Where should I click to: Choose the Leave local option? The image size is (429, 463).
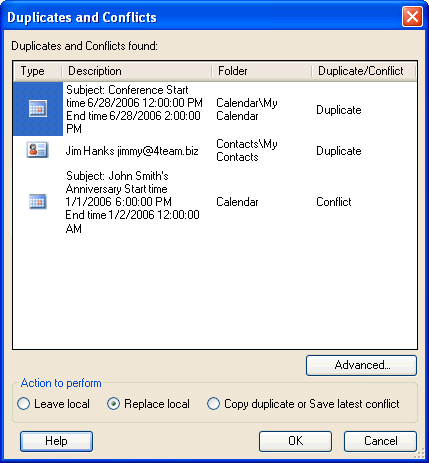tap(53, 404)
